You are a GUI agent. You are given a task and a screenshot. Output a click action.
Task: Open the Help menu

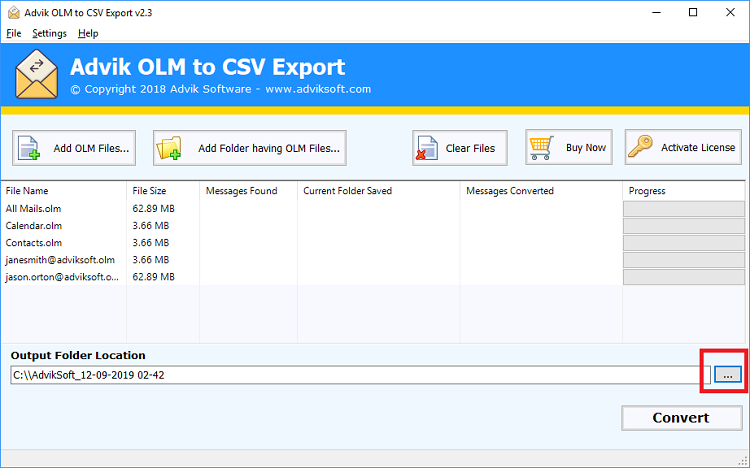point(88,33)
